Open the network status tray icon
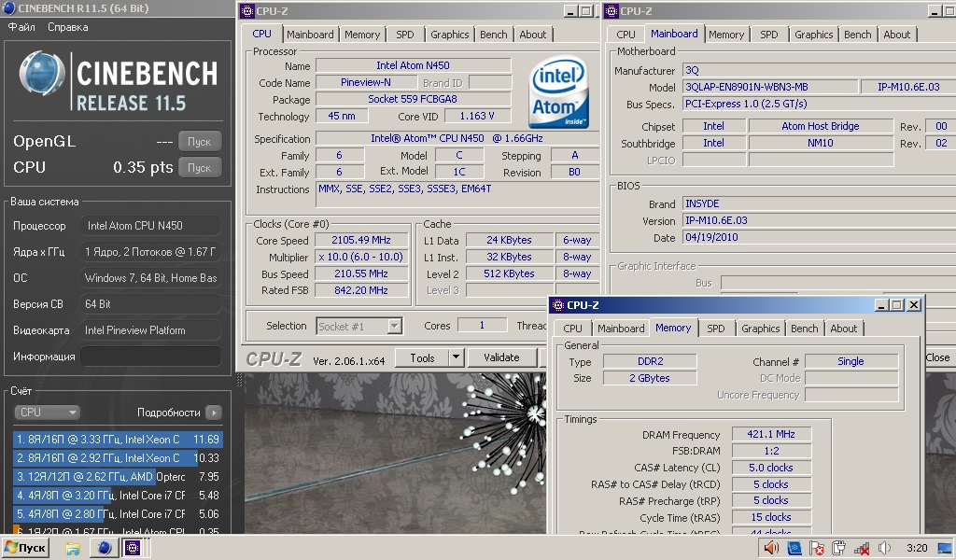The width and height of the screenshot is (956, 560). pos(862,548)
